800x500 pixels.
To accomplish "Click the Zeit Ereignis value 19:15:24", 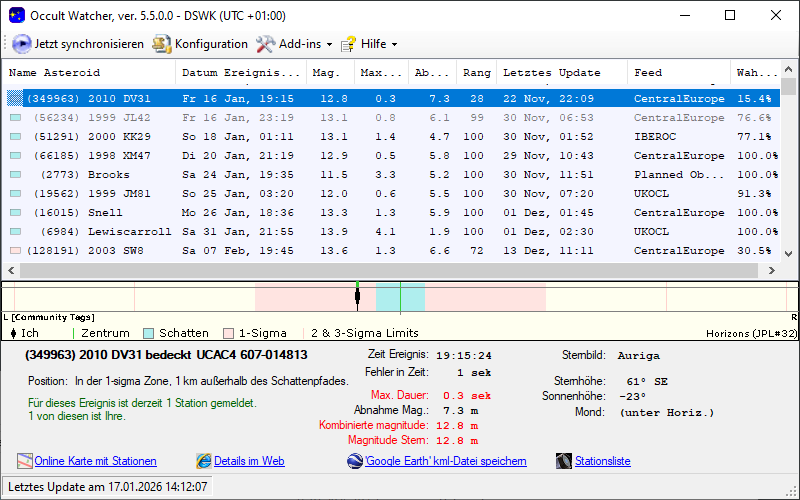I will pos(464,356).
